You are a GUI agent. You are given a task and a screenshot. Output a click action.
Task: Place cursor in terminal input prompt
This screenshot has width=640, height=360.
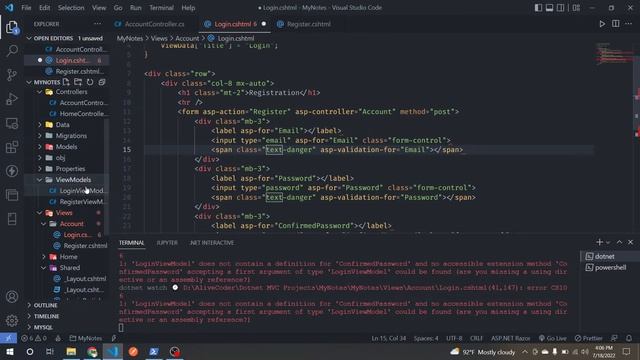(121, 327)
